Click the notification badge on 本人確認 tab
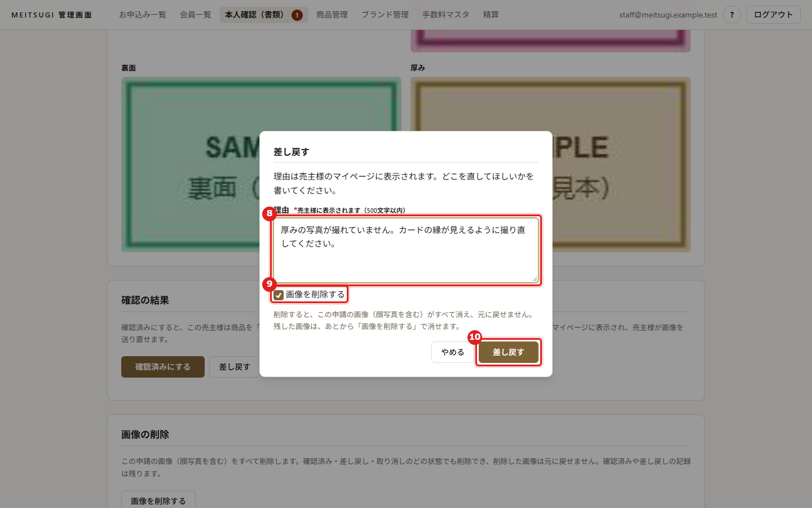Screen dimensions: 812x508 point(297,15)
